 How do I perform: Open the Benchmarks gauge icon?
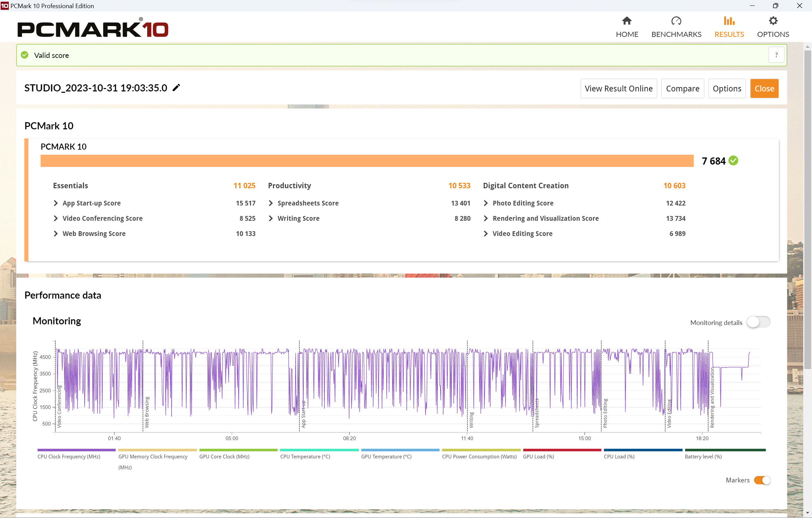coord(676,21)
